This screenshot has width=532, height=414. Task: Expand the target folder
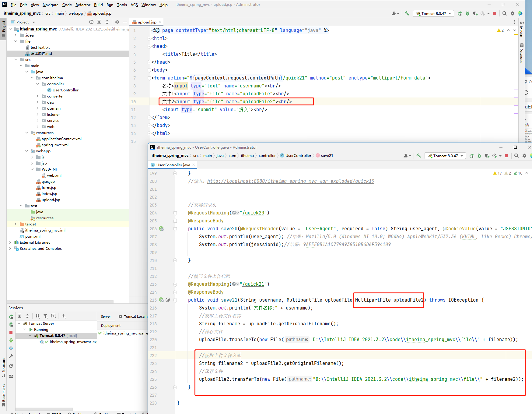click(x=16, y=224)
